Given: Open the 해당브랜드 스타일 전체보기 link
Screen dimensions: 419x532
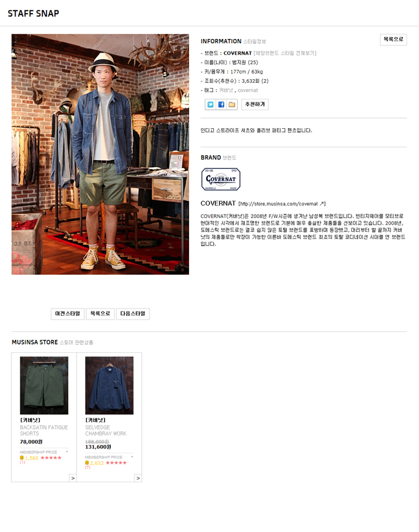Looking at the screenshot, I should (285, 53).
